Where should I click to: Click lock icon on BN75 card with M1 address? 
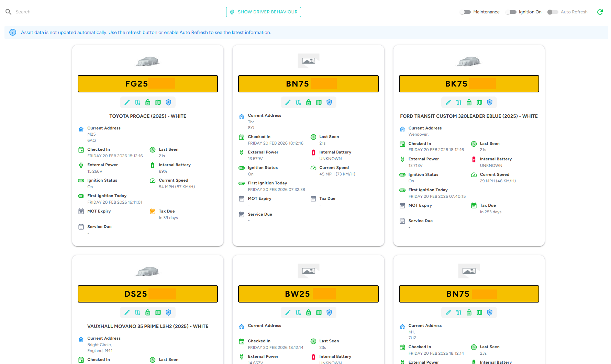pos(469,312)
